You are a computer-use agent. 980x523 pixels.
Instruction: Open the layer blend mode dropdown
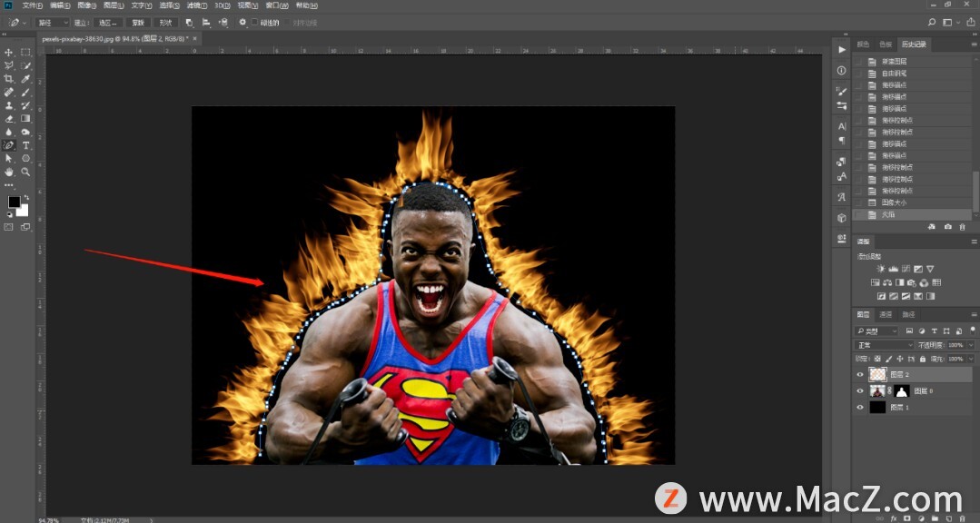coord(884,345)
